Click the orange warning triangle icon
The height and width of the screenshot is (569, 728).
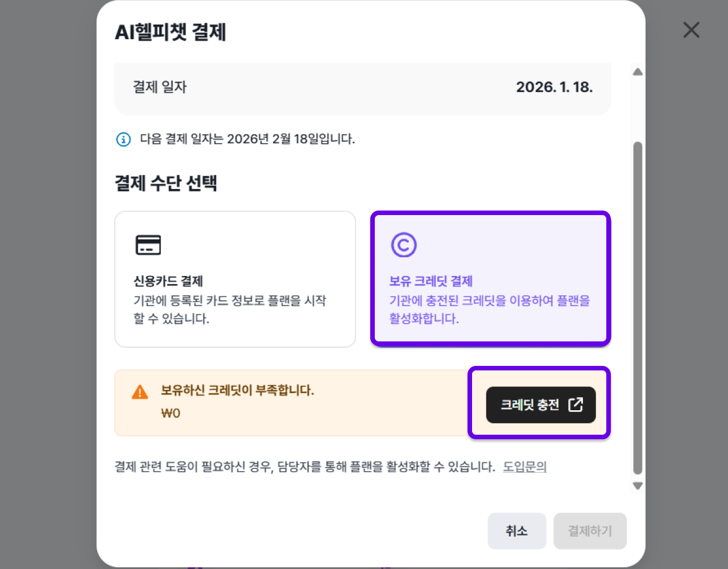pyautogui.click(x=139, y=391)
